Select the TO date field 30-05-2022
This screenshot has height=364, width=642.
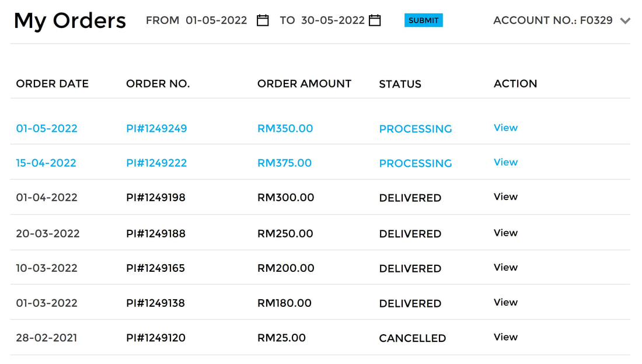click(333, 20)
